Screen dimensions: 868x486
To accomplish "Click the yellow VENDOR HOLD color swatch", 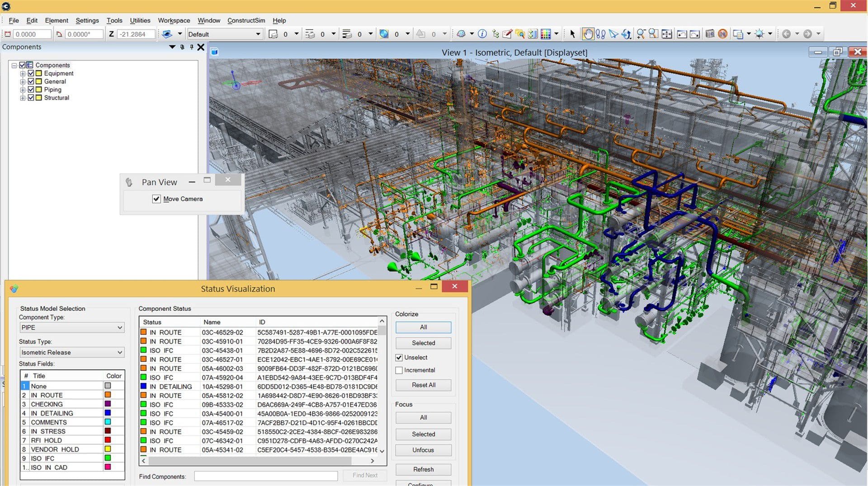I will (108, 449).
